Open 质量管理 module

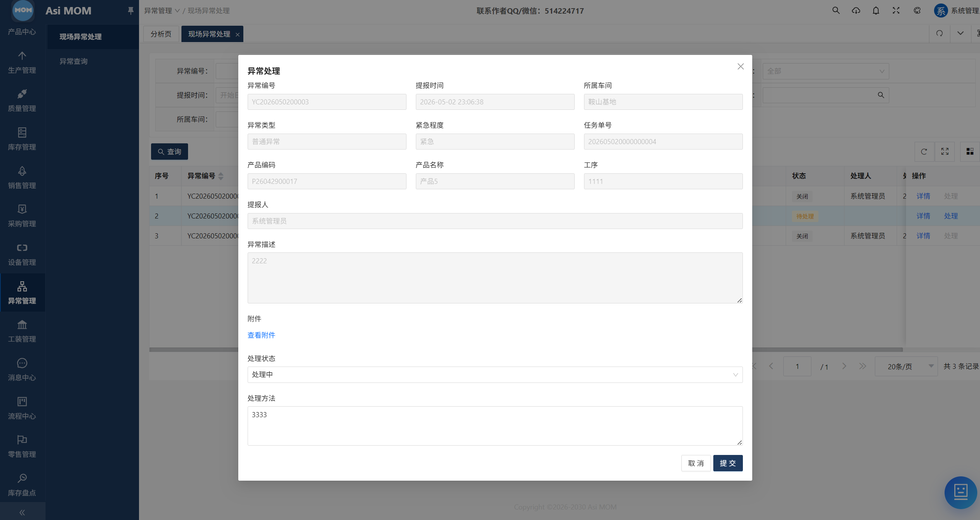tap(22, 100)
